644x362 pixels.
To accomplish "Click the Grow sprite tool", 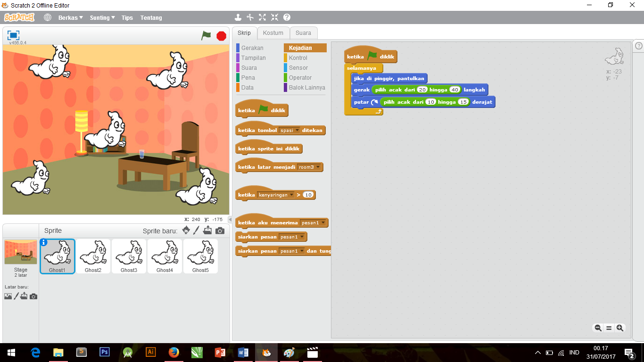I will [x=262, y=17].
